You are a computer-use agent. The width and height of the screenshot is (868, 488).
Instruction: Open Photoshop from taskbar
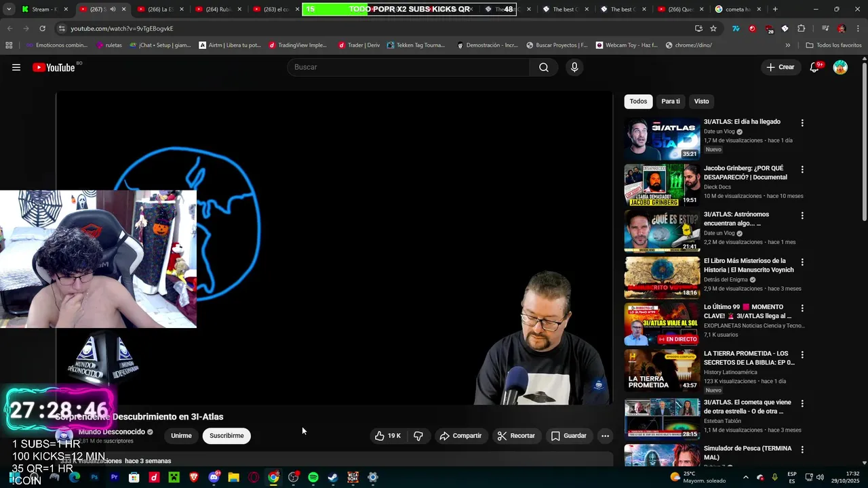[x=94, y=477]
